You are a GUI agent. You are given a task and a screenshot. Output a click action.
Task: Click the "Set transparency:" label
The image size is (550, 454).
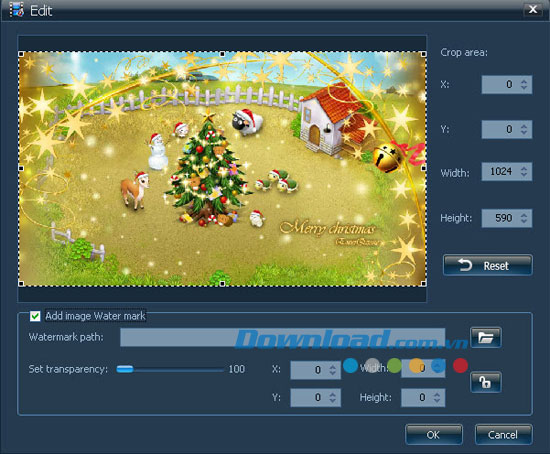[68, 369]
